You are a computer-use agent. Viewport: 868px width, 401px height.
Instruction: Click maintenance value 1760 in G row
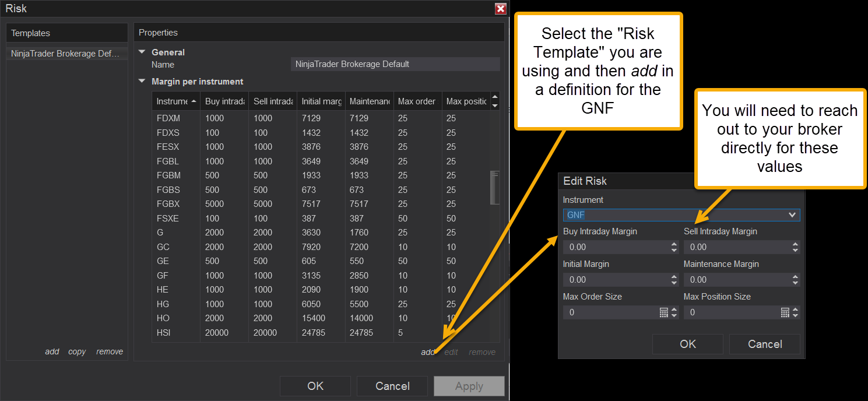[x=359, y=233]
